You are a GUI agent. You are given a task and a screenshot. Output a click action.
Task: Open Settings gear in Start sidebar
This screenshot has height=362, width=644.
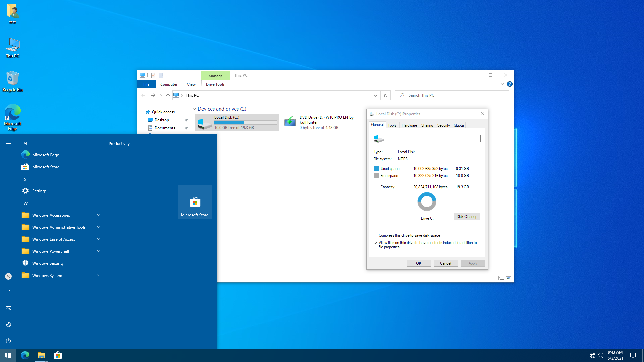pos(8,324)
